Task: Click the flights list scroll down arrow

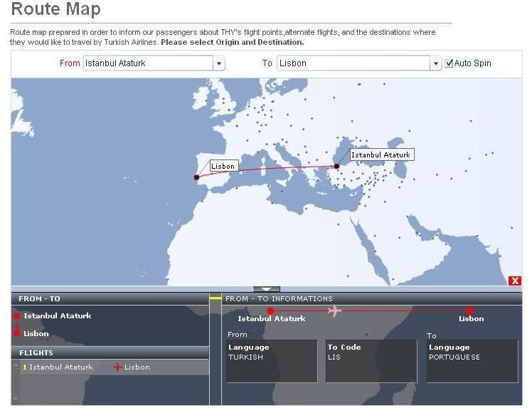Action: [16, 397]
